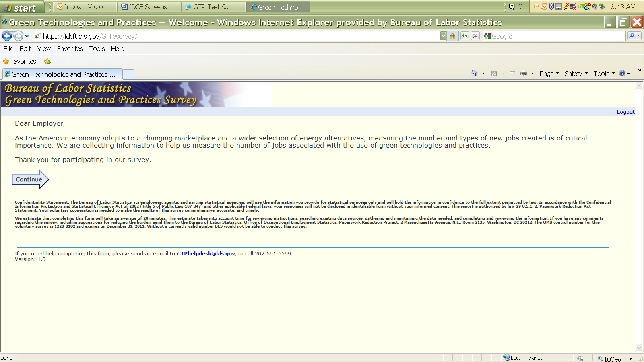
Task: Click the tray mail envelope icon
Action: (x=537, y=6)
